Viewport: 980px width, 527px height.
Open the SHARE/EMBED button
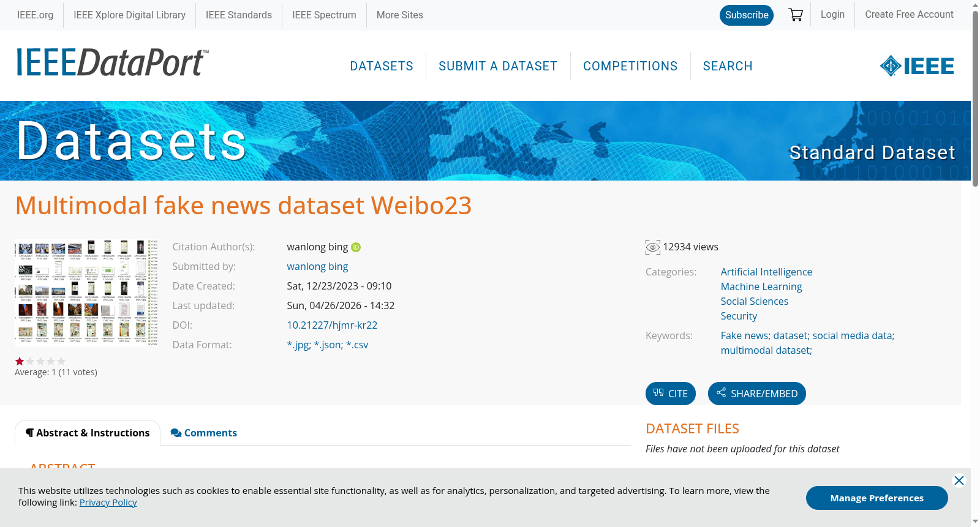coord(757,394)
